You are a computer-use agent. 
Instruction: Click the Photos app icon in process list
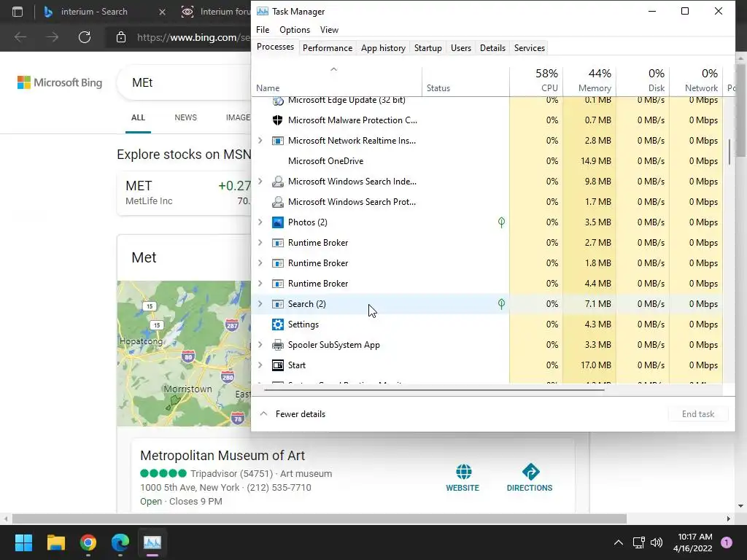277,222
